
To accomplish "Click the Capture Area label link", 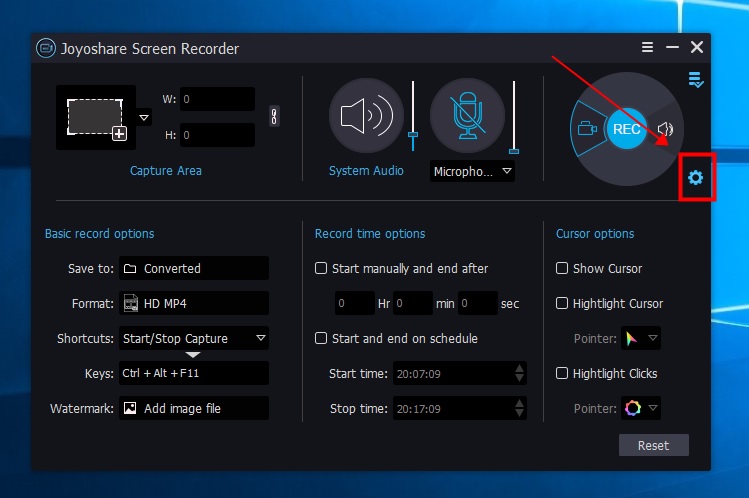I will coord(166,170).
